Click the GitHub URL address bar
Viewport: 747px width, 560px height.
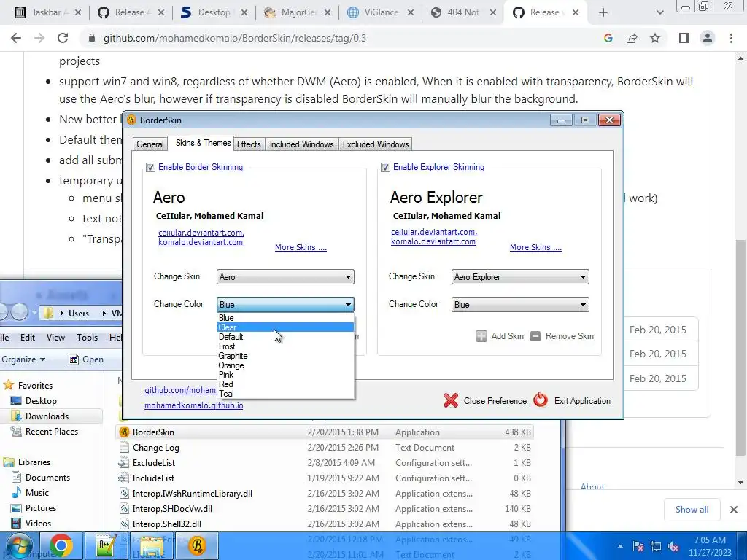[x=338, y=38]
